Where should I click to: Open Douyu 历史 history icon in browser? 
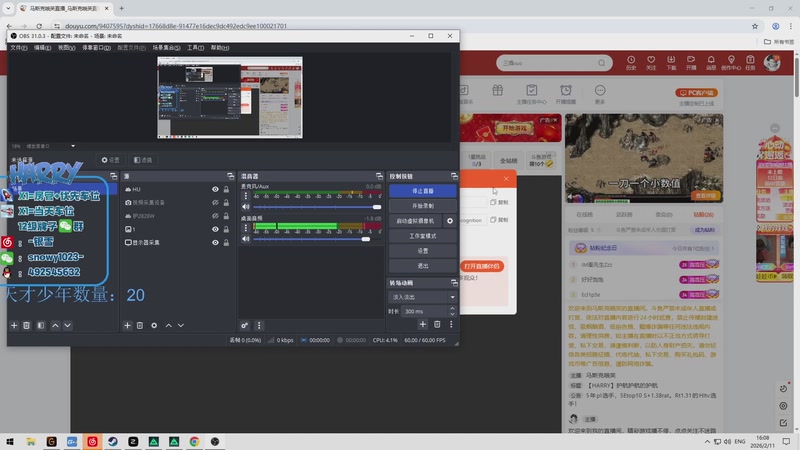click(x=631, y=63)
